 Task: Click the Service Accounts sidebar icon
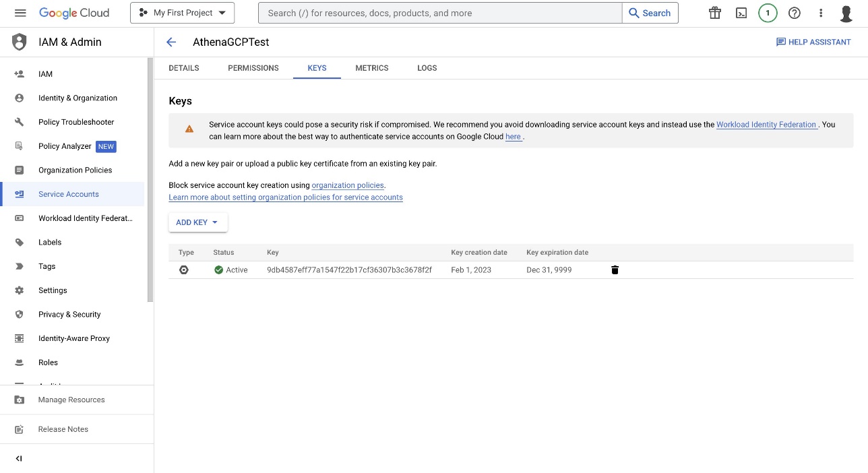pos(20,194)
